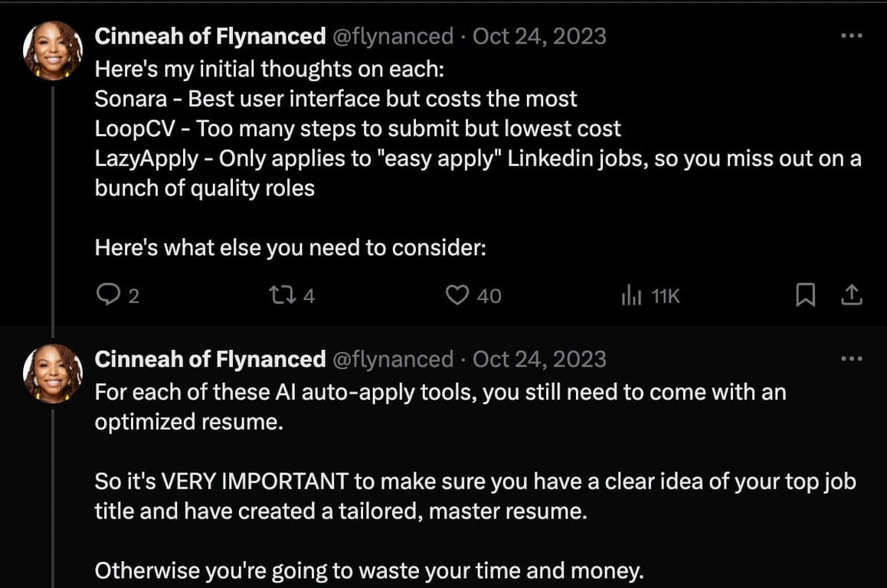Click Cinneah of Flynanced name in first tweet
Image resolution: width=887 pixels, height=588 pixels.
pyautogui.click(x=210, y=36)
